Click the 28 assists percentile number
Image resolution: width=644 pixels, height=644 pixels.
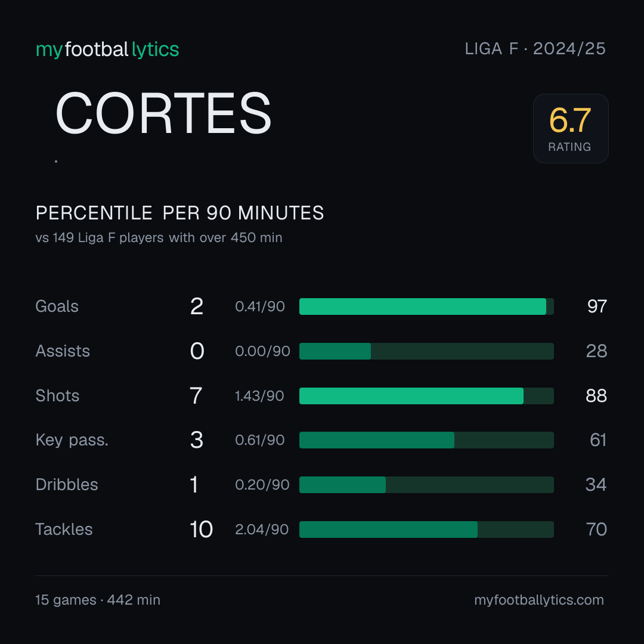pos(597,351)
